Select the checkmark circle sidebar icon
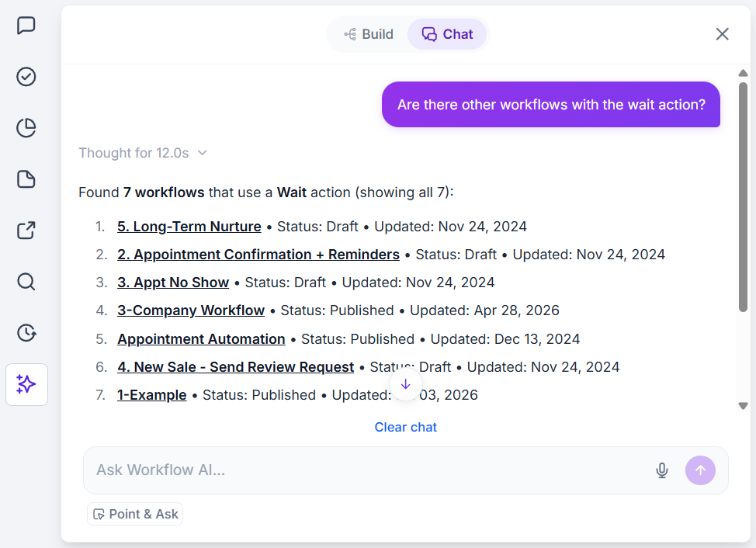The width and height of the screenshot is (756, 548). (x=26, y=77)
